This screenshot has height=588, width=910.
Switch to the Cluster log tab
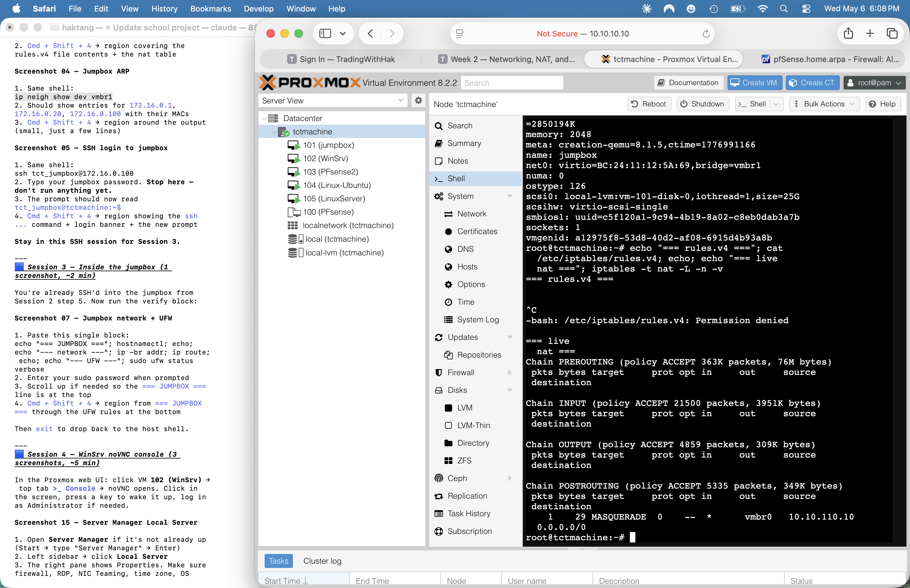[x=322, y=561]
